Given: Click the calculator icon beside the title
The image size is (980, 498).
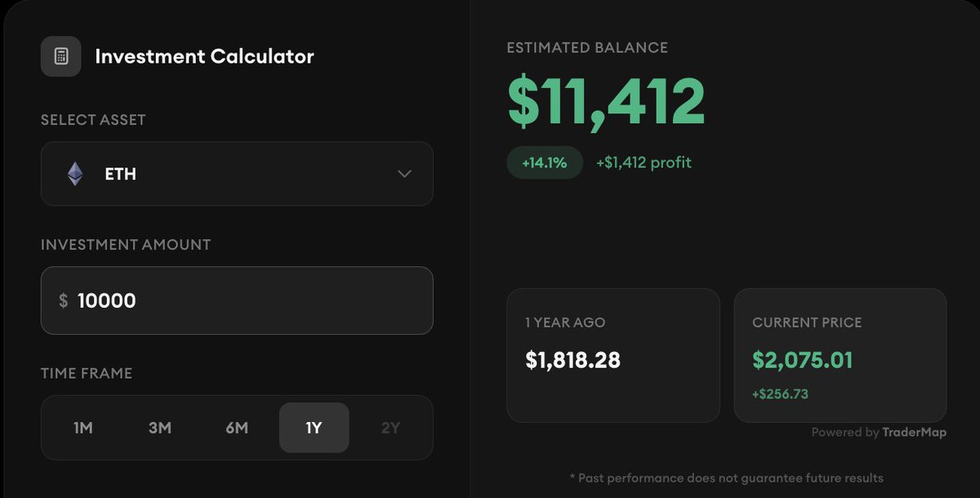Looking at the screenshot, I should (61, 56).
